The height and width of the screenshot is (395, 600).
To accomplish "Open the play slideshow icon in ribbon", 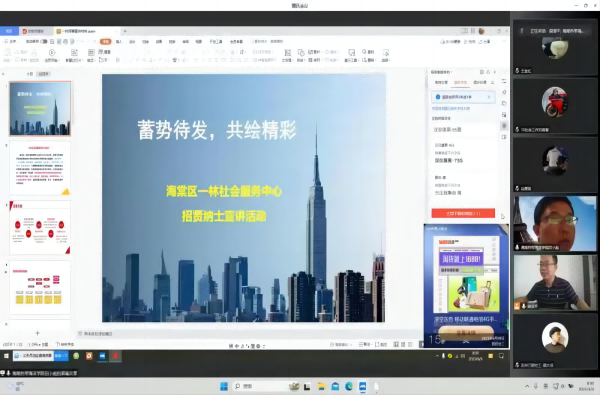I will pyautogui.click(x=52, y=52).
